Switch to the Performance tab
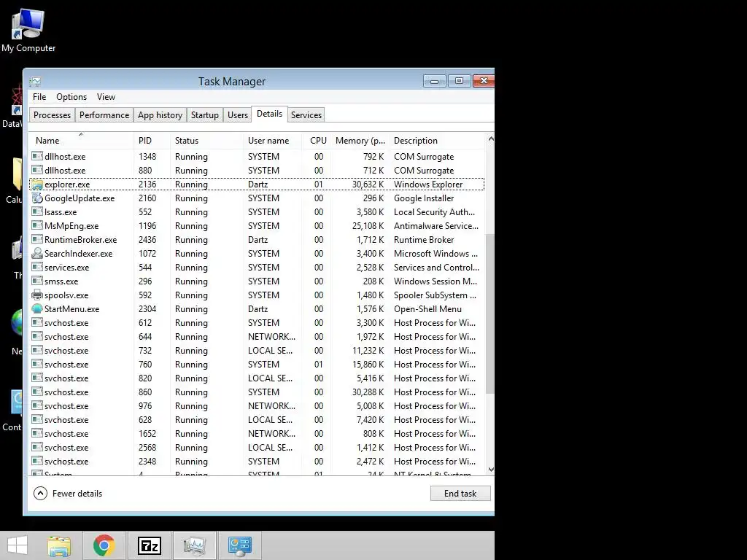The height and width of the screenshot is (560, 747). tap(104, 114)
